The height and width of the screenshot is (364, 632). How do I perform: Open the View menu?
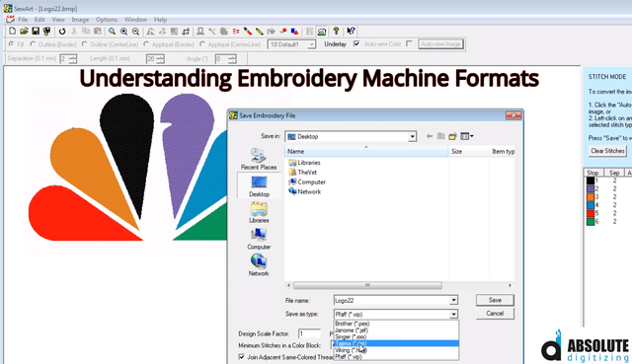58,20
